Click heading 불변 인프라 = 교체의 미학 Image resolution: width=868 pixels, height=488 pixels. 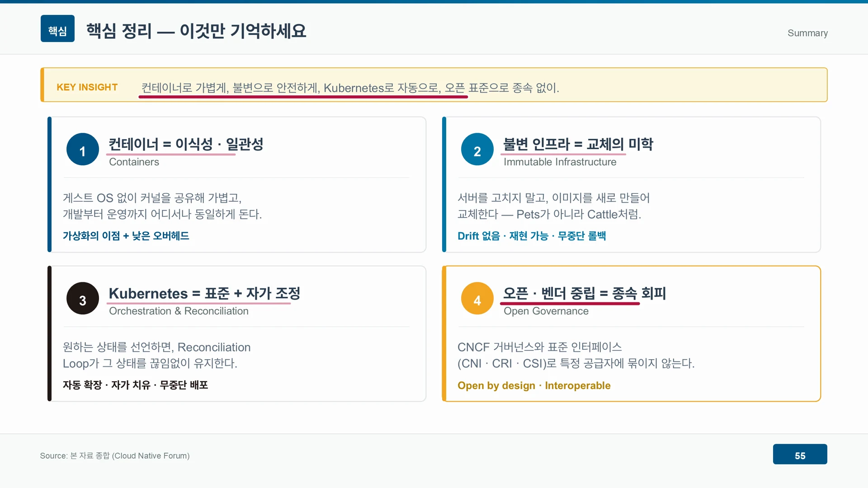[578, 144]
